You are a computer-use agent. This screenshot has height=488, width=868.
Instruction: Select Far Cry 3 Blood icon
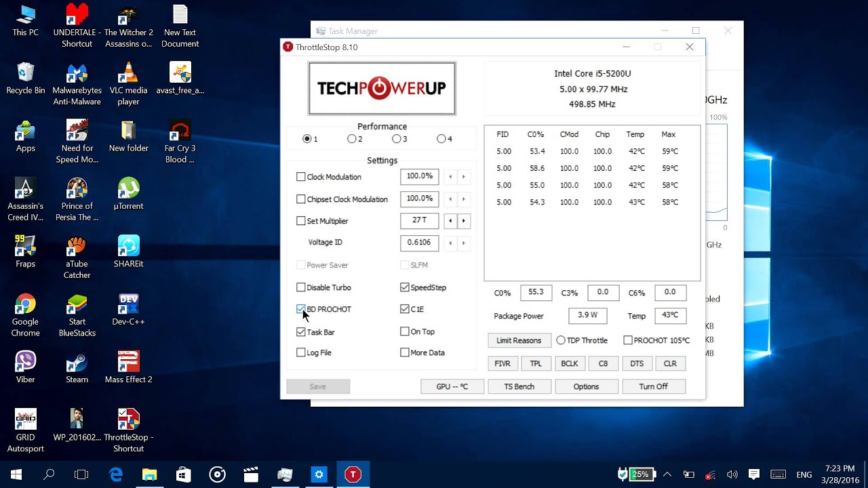click(180, 142)
